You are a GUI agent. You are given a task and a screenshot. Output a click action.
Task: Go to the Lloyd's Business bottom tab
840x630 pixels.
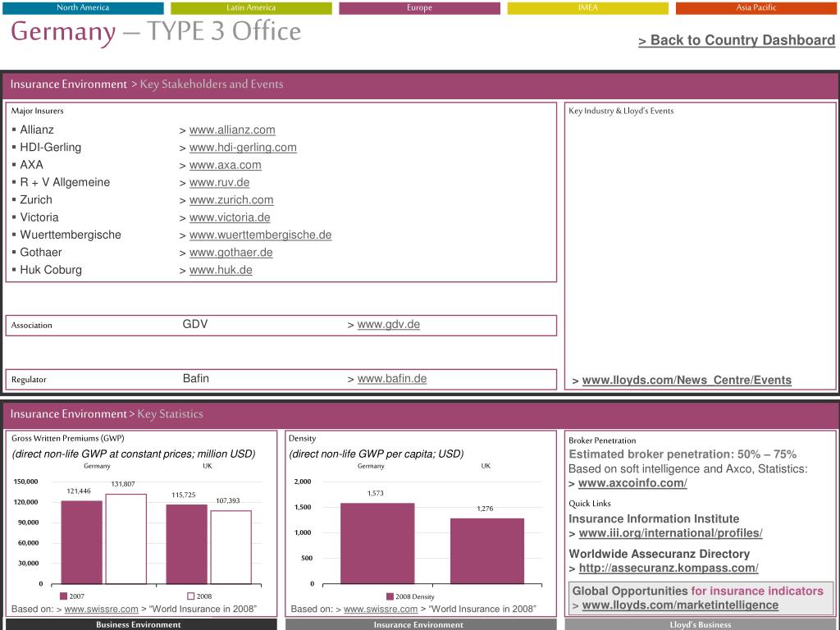(x=701, y=624)
